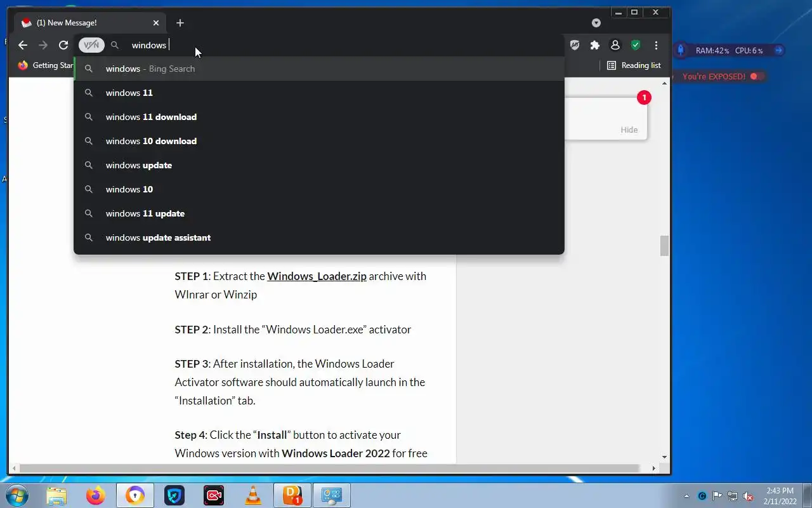Switch to the '(1) New Message!' tab

(x=90, y=23)
